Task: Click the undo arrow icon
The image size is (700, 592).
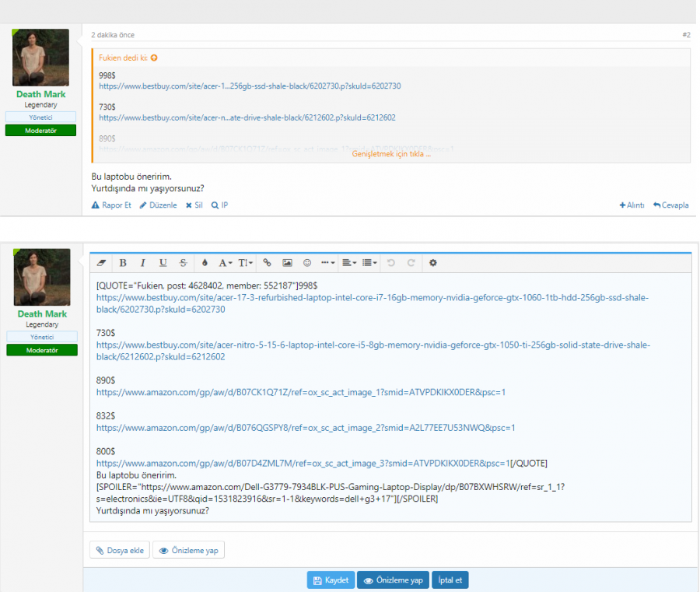Action: pos(391,263)
